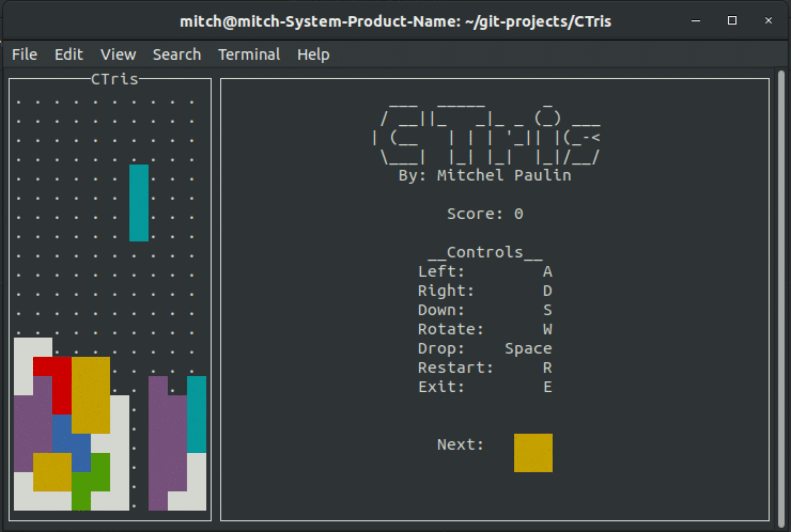
Task: Click the falling cyan I-piece
Action: [x=139, y=203]
